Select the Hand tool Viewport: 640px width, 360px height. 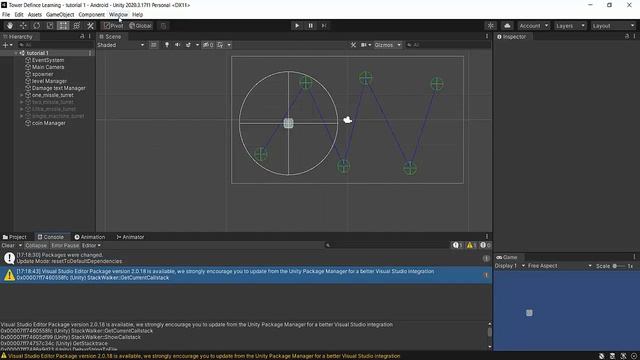coord(9,26)
